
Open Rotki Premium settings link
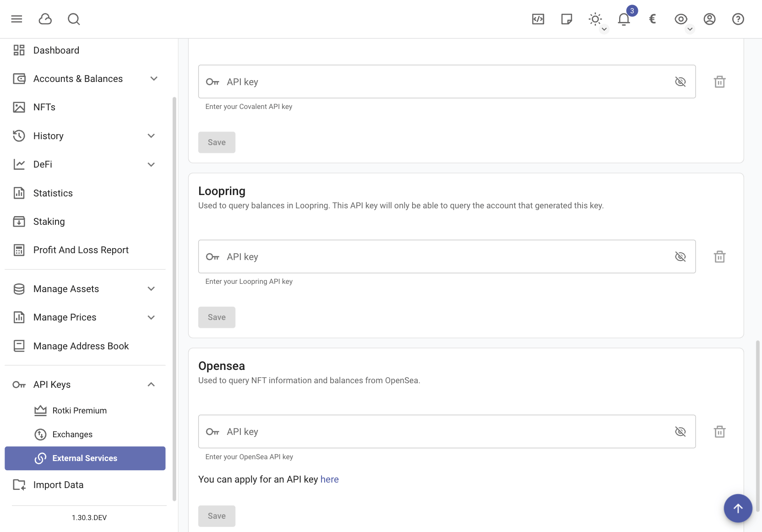85,411
